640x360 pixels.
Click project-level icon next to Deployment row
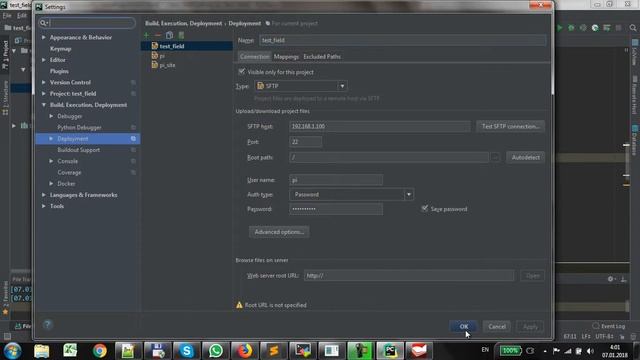pyautogui.click(x=133, y=139)
